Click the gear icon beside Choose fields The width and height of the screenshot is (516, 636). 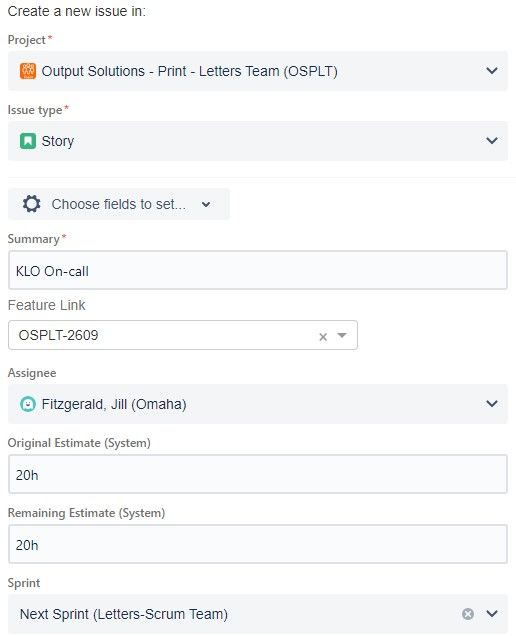[32, 204]
